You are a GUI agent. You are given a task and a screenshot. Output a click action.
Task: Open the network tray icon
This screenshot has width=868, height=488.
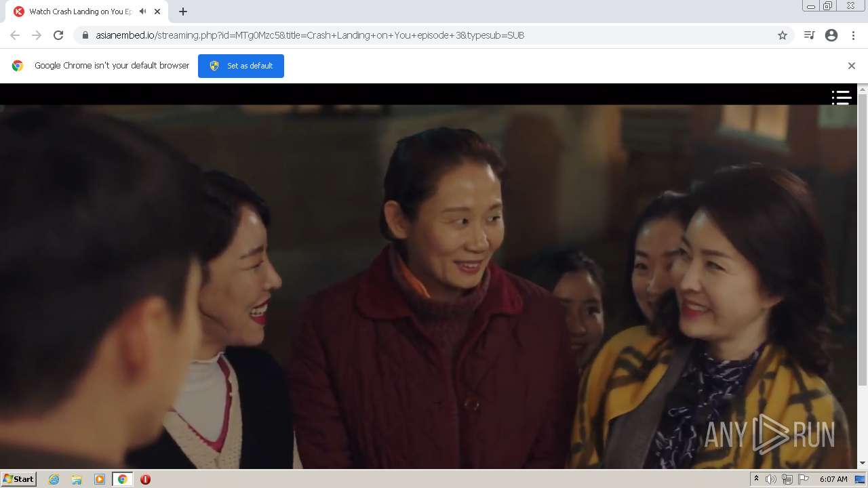click(x=787, y=479)
